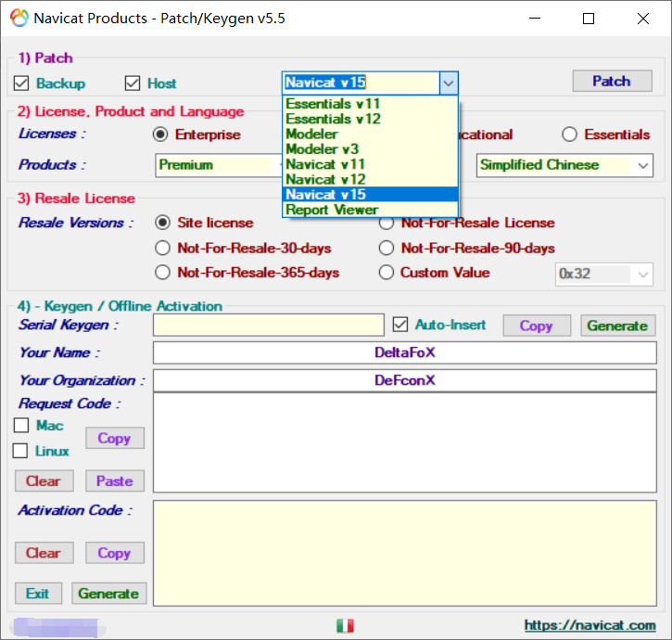Enable the Mac checkbox
The height and width of the screenshot is (640, 672).
click(x=21, y=426)
